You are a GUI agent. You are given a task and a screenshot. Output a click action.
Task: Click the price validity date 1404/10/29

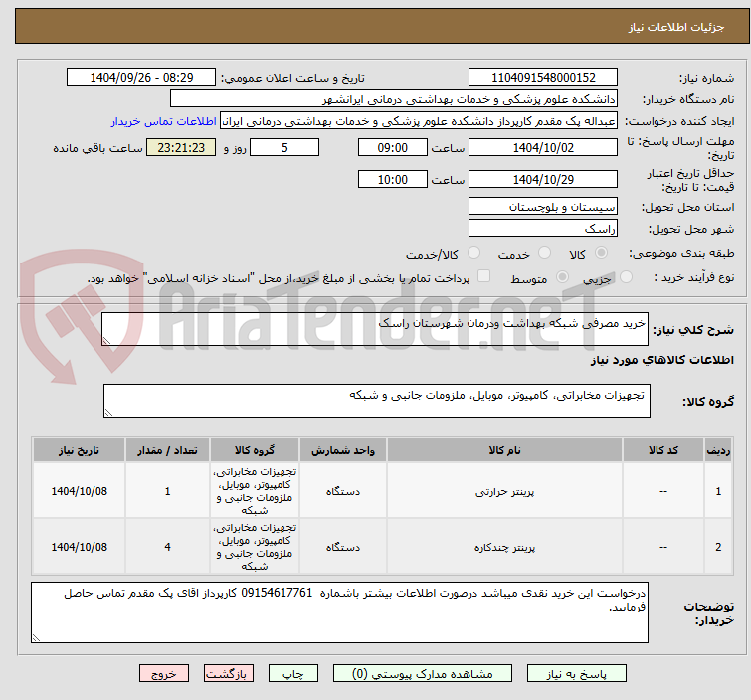pos(542,180)
